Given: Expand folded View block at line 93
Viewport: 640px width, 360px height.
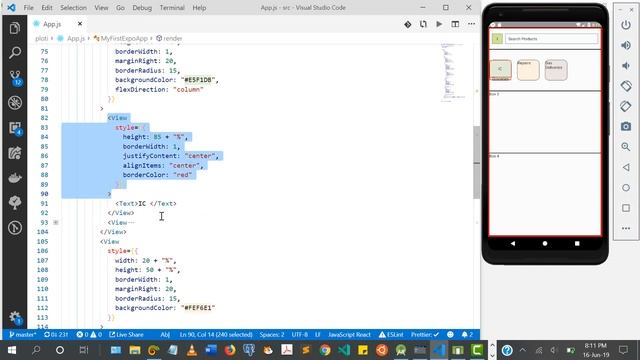Looking at the screenshot, I should pyautogui.click(x=56, y=222).
